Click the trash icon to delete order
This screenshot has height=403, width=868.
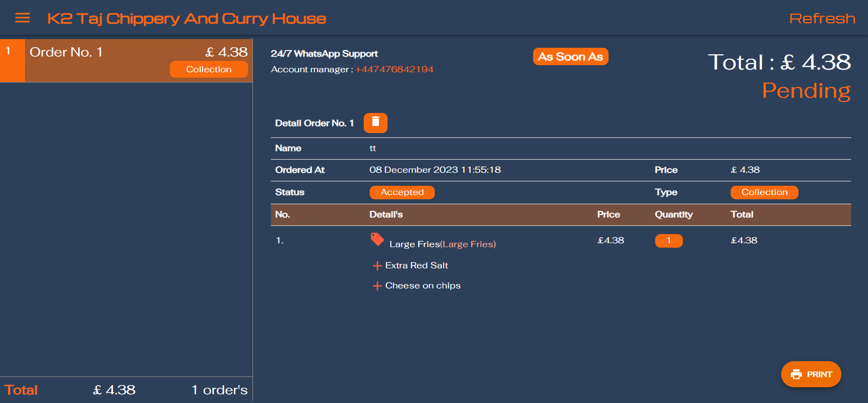click(x=375, y=123)
